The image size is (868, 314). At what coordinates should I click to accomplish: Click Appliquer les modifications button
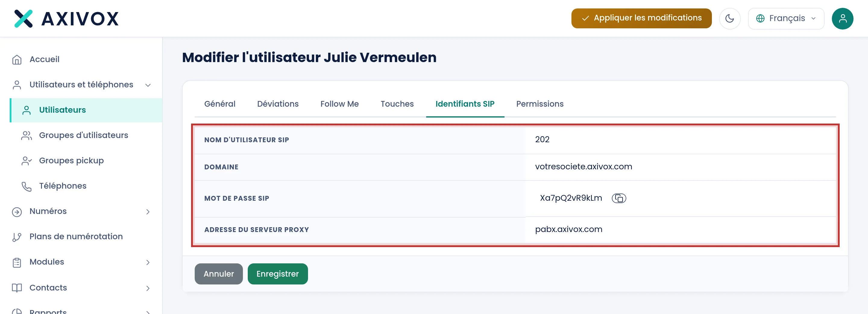point(641,18)
